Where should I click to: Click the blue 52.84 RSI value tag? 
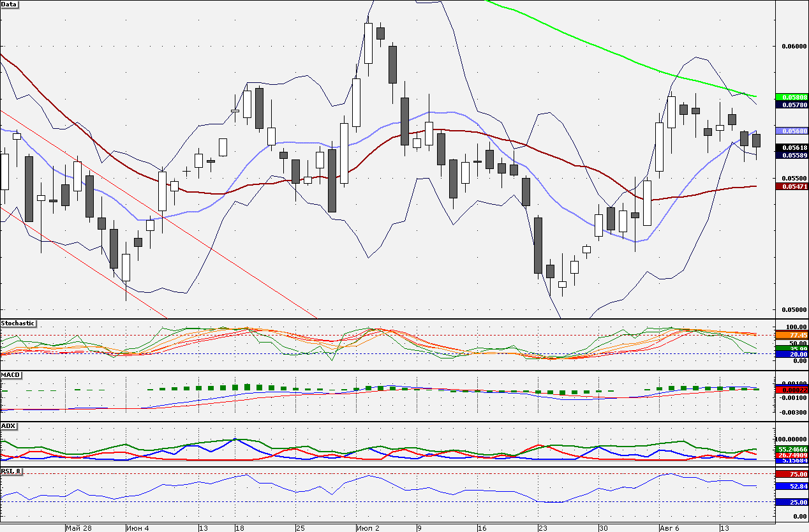coord(792,486)
